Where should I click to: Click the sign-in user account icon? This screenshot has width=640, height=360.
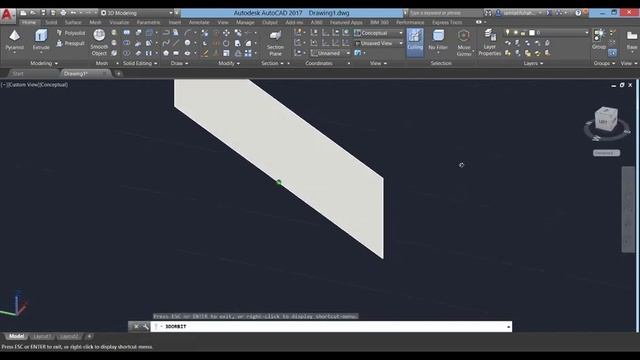[x=498, y=13]
